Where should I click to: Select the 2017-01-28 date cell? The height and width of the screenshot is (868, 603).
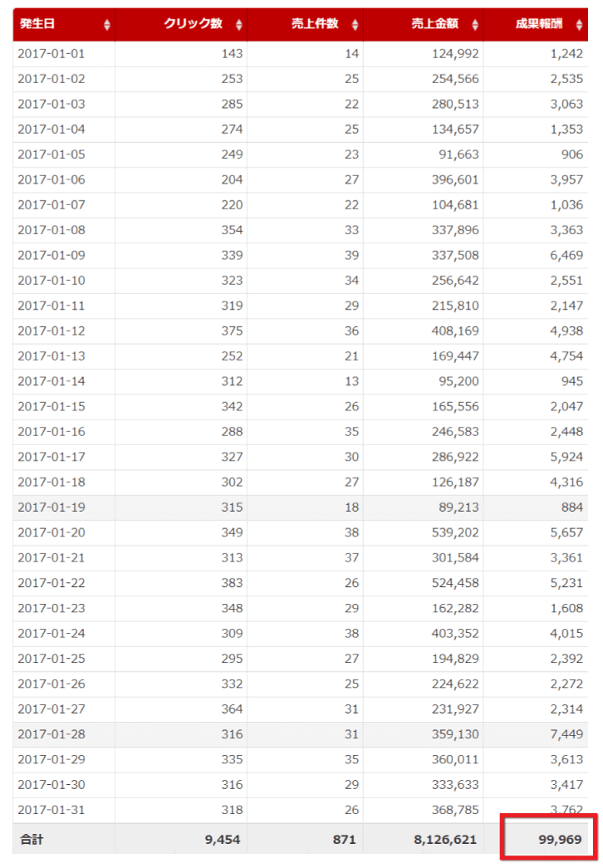point(51,734)
